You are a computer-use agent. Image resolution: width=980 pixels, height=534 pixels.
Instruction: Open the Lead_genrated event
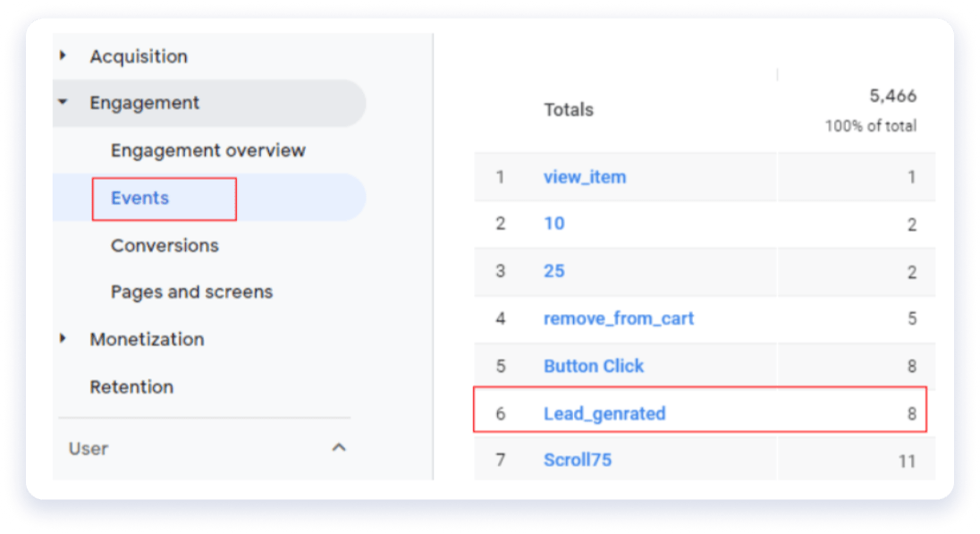(x=604, y=413)
